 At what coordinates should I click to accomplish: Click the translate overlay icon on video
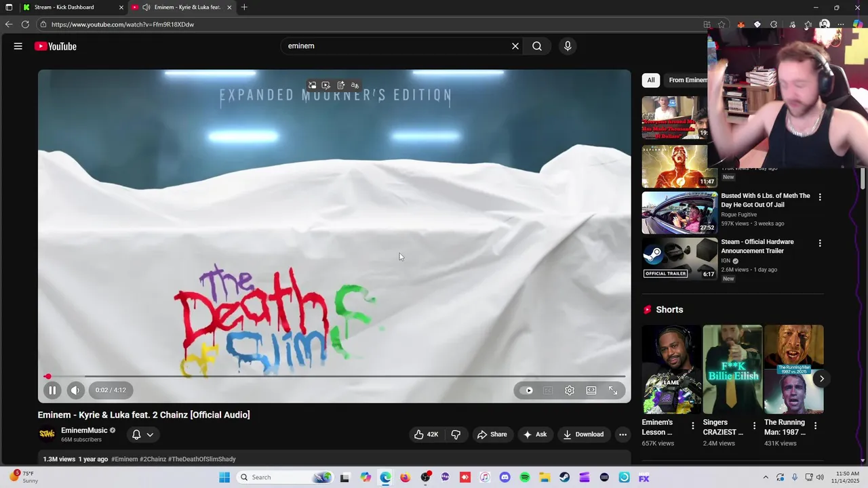point(355,85)
